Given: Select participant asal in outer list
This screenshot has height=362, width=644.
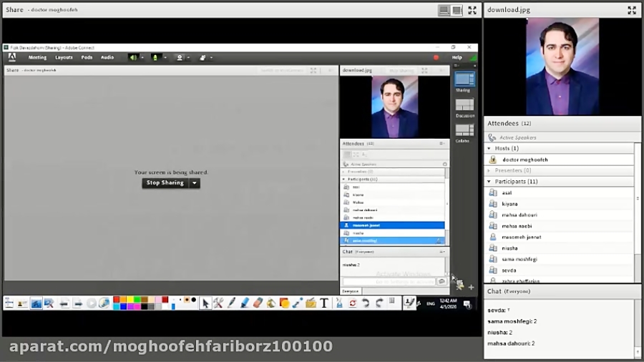Looking at the screenshot, I should [x=560, y=192].
